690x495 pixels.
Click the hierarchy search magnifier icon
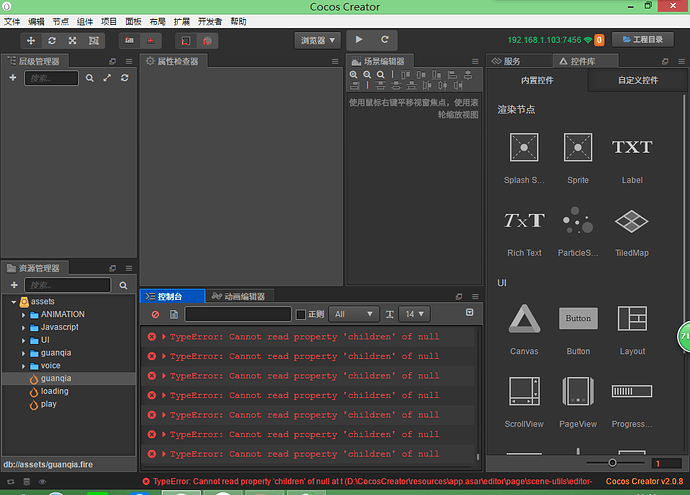pos(90,78)
